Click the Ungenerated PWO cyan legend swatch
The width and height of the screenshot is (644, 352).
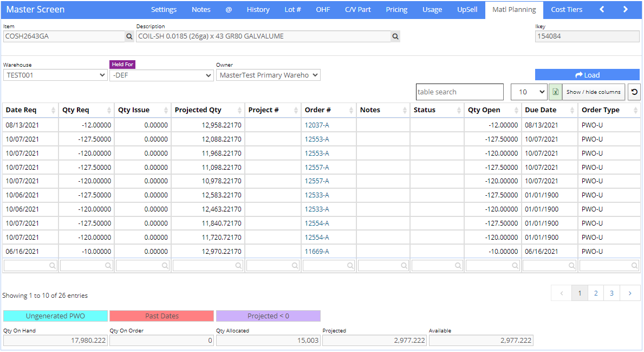pyautogui.click(x=55, y=316)
